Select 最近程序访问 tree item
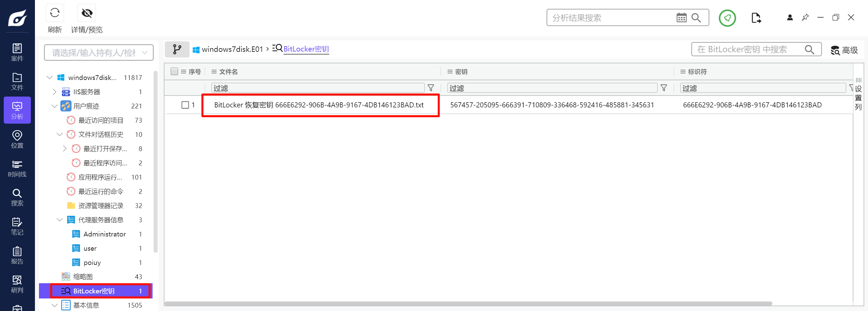This screenshot has height=311, width=868. click(105, 163)
